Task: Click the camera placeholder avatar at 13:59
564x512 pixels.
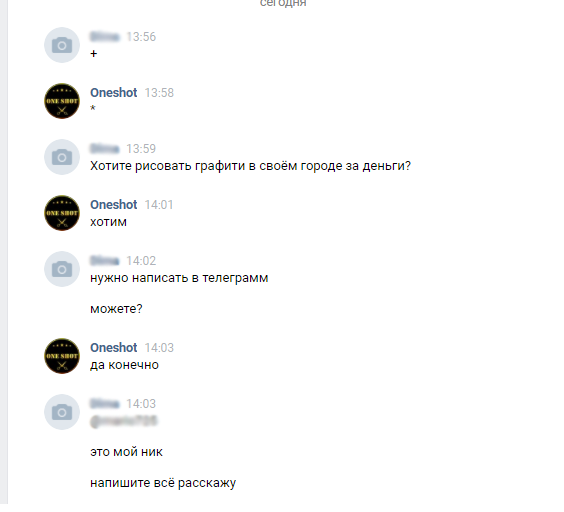Action: pyautogui.click(x=62, y=157)
